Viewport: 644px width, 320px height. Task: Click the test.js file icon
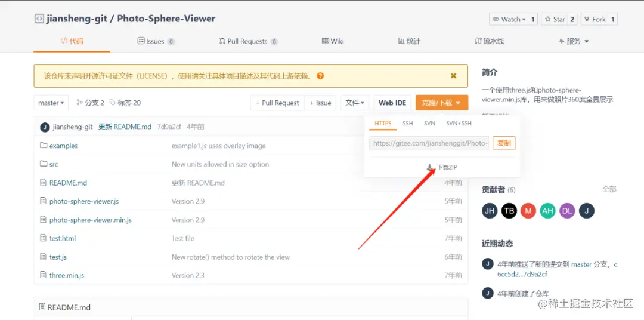pyautogui.click(x=43, y=257)
